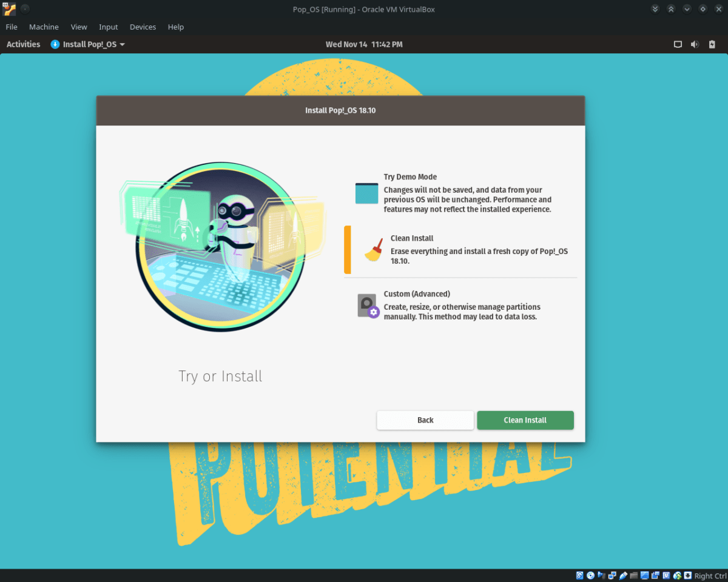Click the Clean Install broom icon
Screen dimensions: 728x582
pyautogui.click(x=374, y=250)
